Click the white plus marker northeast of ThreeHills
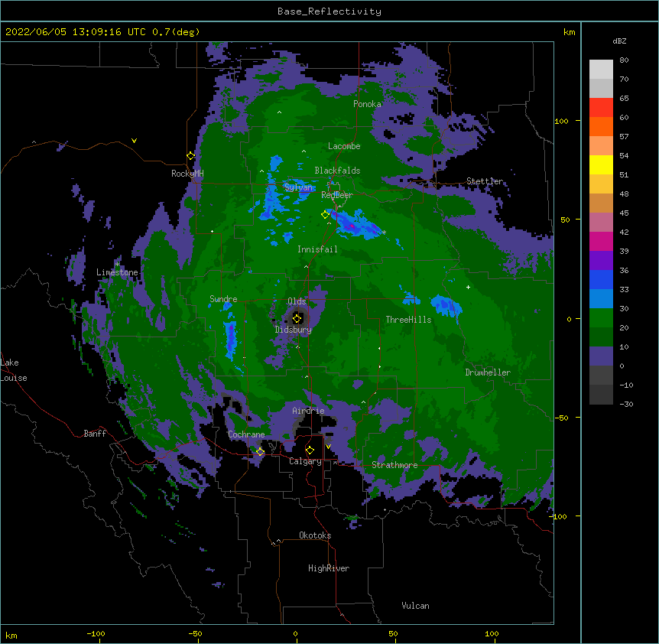The image size is (659, 644). pos(468,287)
